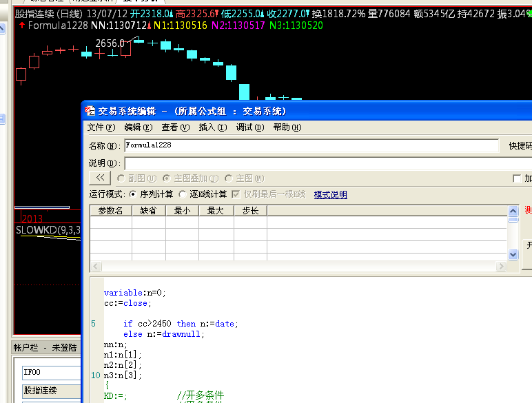Click the SLOWKD(9,3,3 indicator label
The width and height of the screenshot is (532, 403).
point(48,230)
